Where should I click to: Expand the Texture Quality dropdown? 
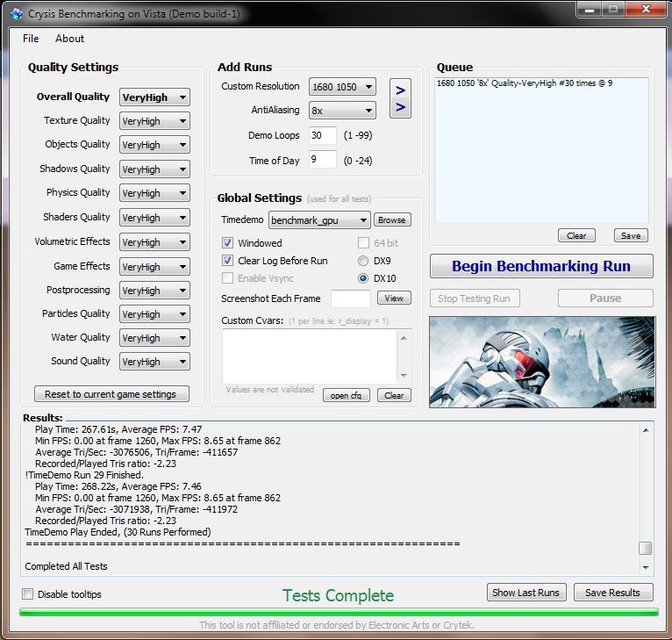pyautogui.click(x=154, y=121)
